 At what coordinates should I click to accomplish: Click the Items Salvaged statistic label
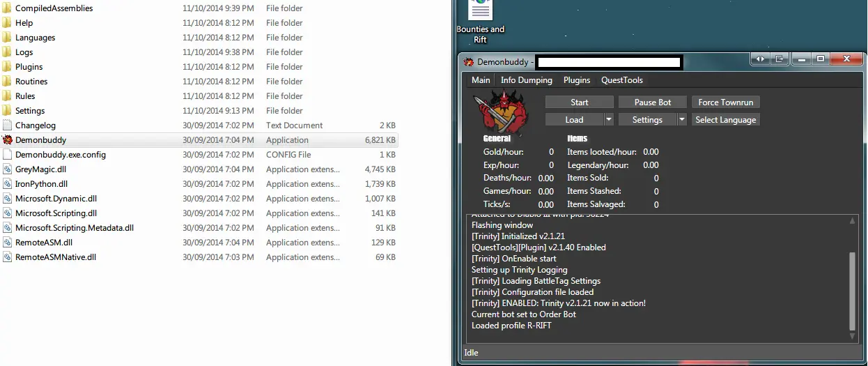tap(596, 205)
